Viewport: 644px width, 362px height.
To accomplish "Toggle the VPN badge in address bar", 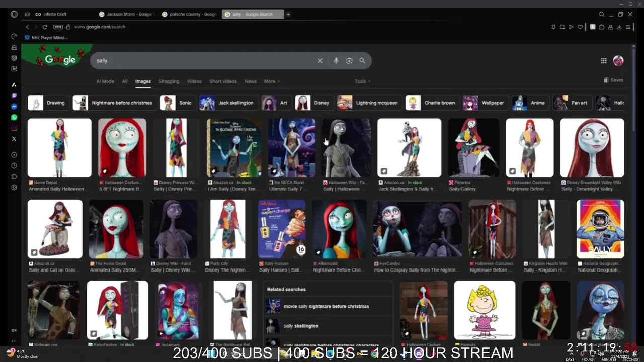I will (58, 27).
